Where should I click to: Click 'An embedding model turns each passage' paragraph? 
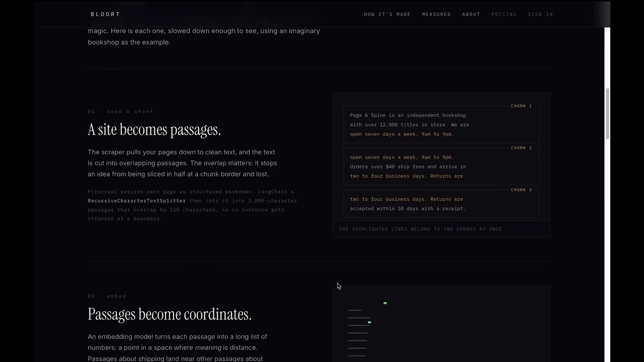point(177,347)
